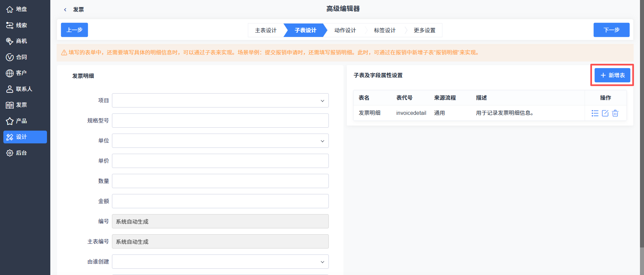Click the field list icon for 发票明细
The height and width of the screenshot is (275, 644).
[x=595, y=113]
